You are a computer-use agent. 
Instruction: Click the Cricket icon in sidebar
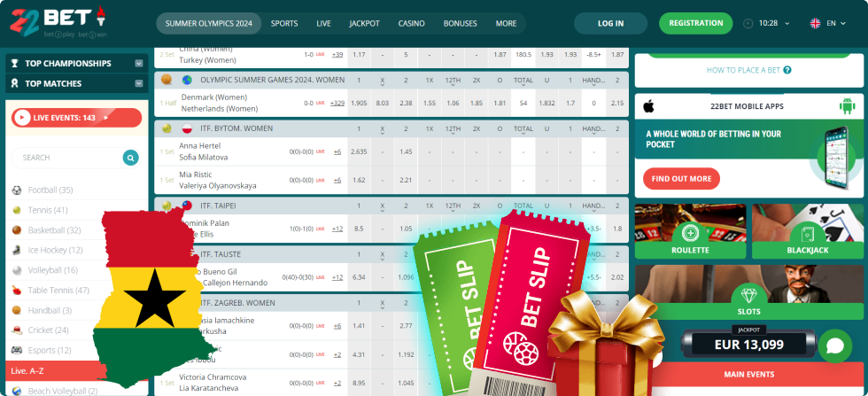17,330
